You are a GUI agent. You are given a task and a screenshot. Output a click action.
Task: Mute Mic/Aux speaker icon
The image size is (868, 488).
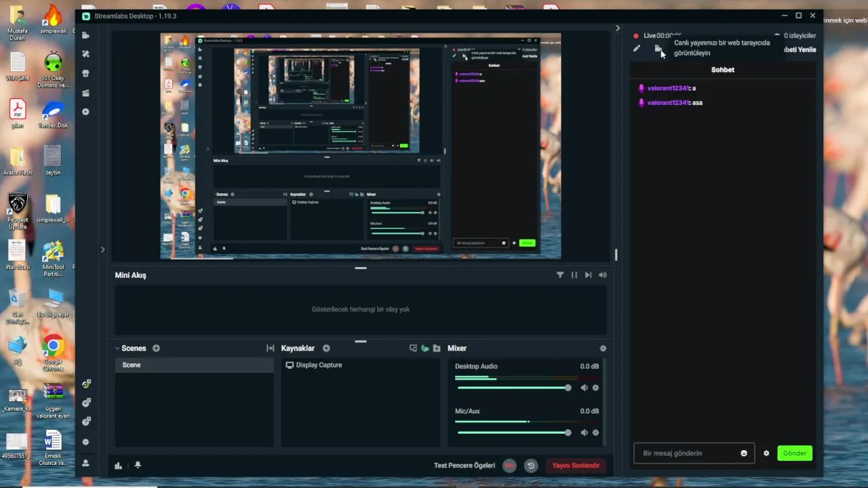[585, 432]
